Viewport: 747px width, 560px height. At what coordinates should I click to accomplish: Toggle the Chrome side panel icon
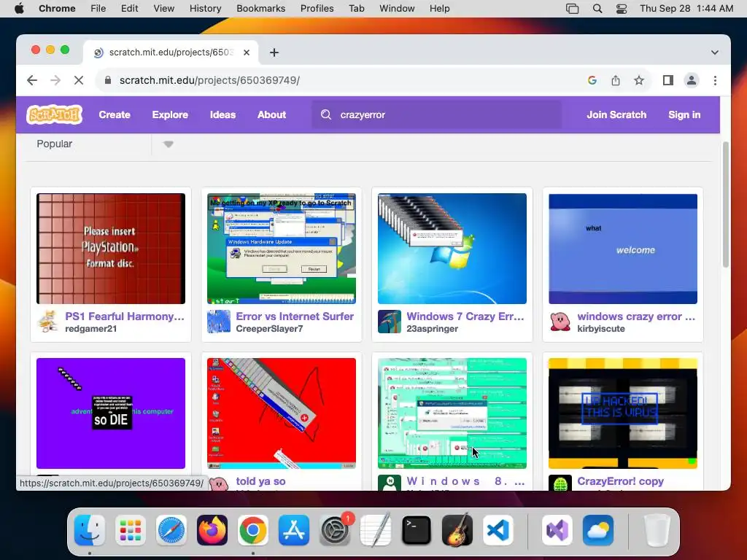[668, 80]
